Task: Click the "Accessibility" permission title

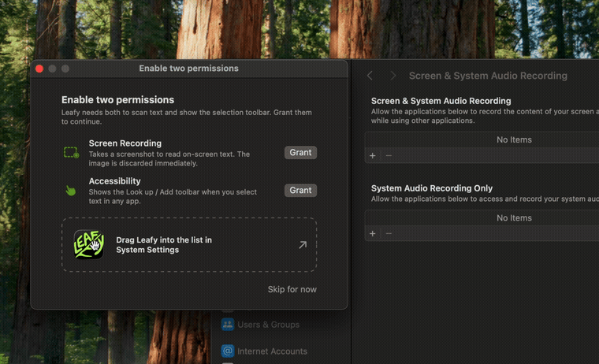Action: (114, 181)
